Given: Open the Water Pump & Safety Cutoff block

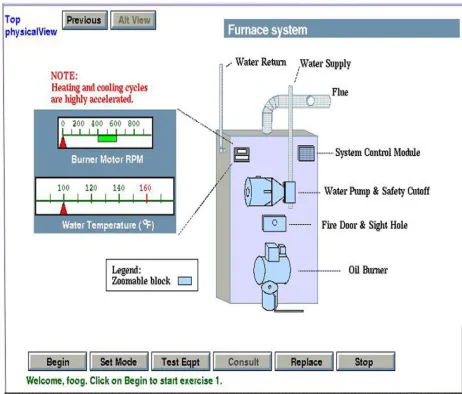Looking at the screenshot, I should point(270,191).
